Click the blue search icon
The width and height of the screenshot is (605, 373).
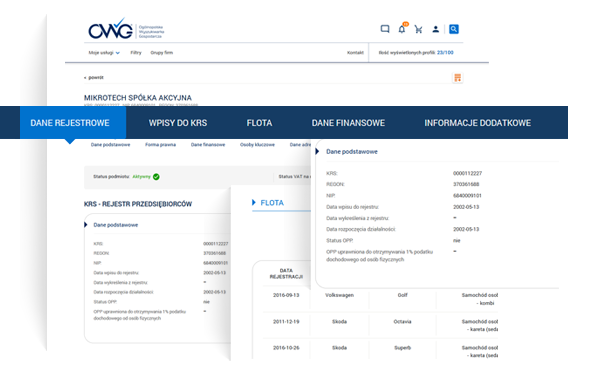point(454,29)
